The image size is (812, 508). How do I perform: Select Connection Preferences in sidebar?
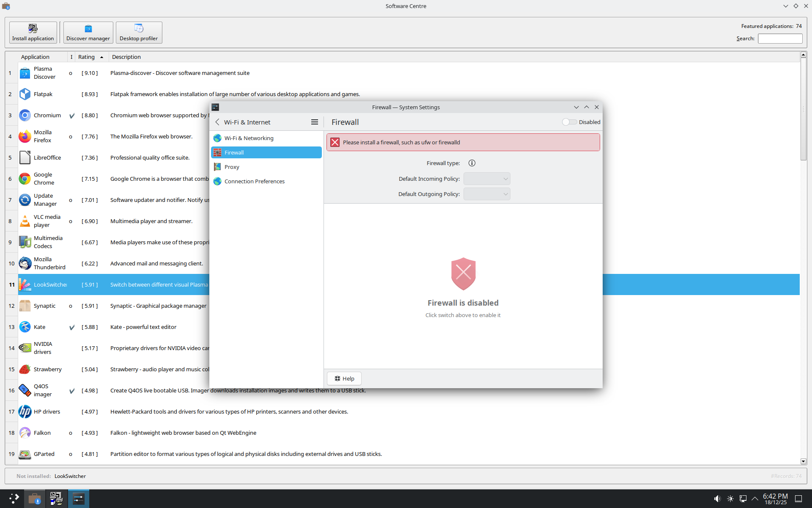tap(254, 181)
